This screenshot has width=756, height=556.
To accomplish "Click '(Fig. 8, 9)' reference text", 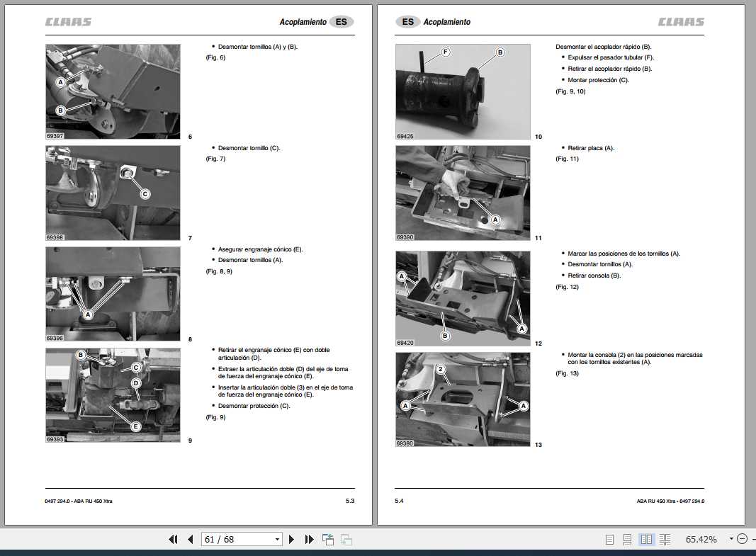I will [219, 271].
